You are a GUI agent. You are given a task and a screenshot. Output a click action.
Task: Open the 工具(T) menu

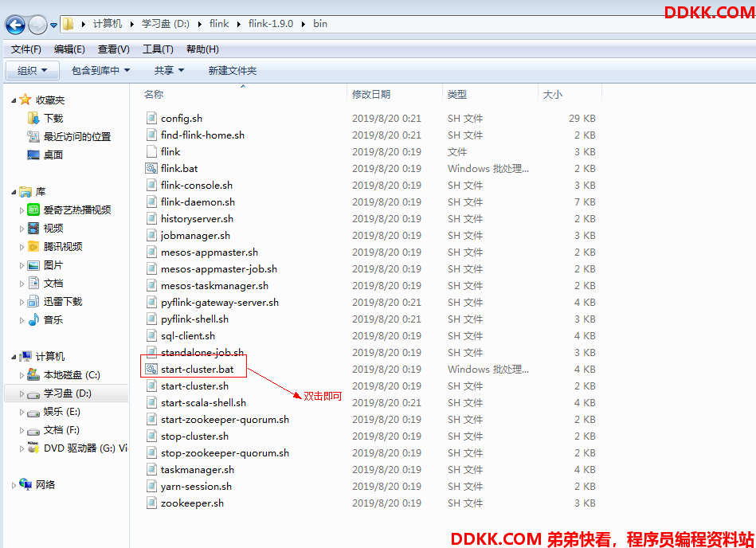pos(158,49)
